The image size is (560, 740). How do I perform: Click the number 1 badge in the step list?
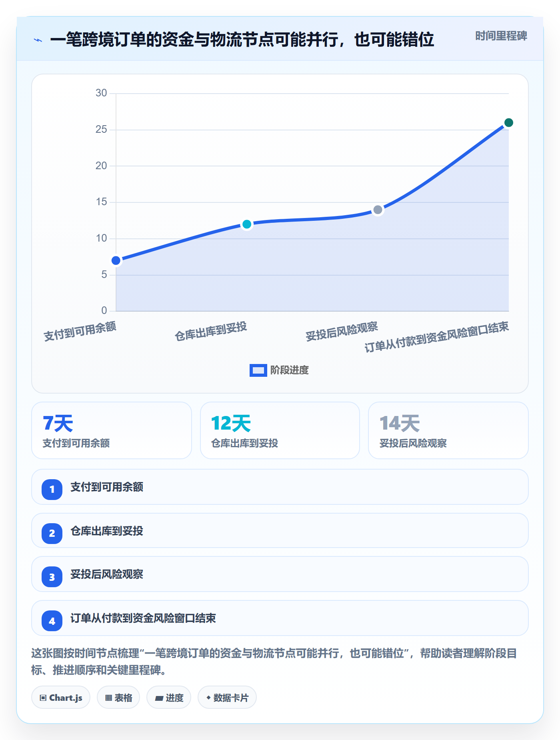pyautogui.click(x=52, y=489)
